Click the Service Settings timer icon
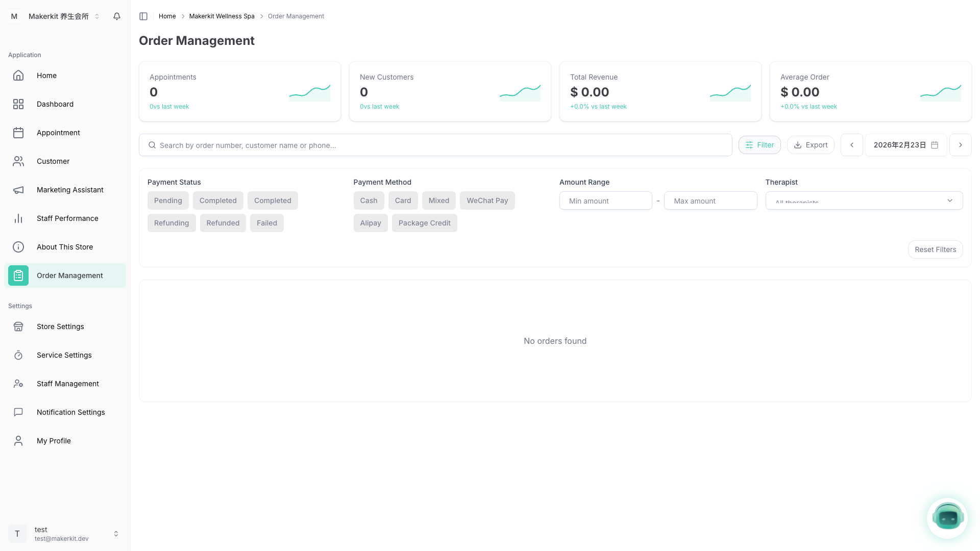 [x=18, y=355]
